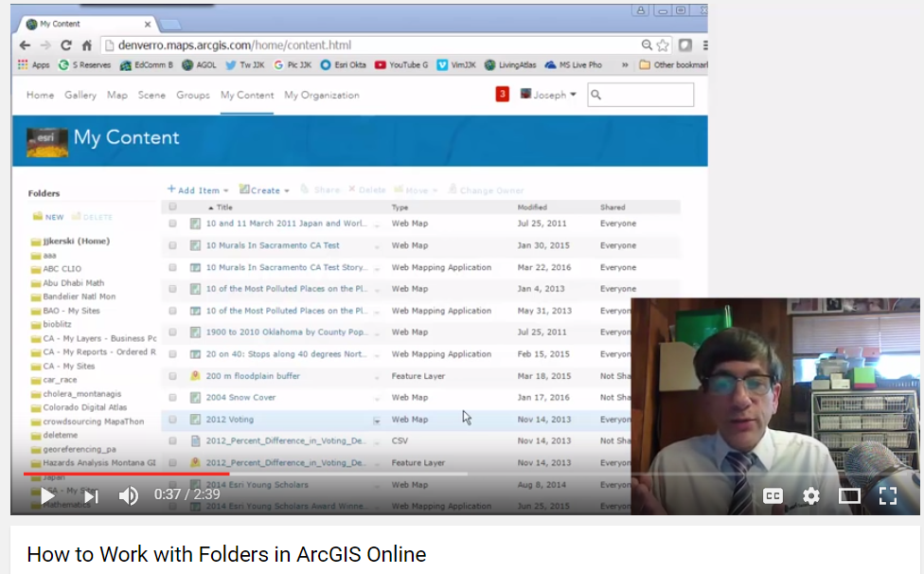
Task: Open Add Item dropdown
Action: (x=198, y=189)
